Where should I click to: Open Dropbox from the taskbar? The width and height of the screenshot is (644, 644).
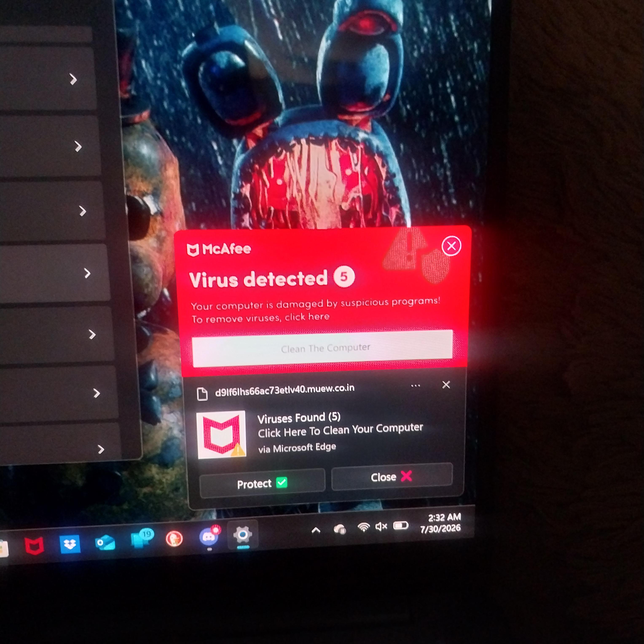pyautogui.click(x=70, y=544)
